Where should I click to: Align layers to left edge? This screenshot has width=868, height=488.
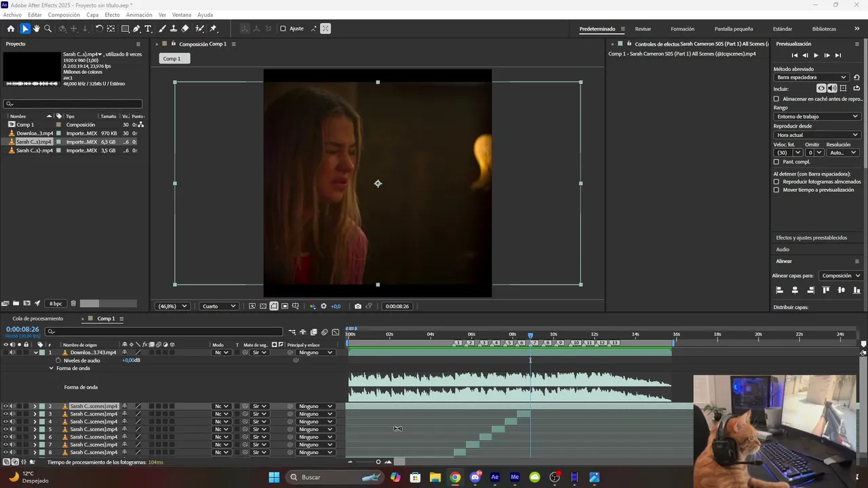pyautogui.click(x=779, y=290)
